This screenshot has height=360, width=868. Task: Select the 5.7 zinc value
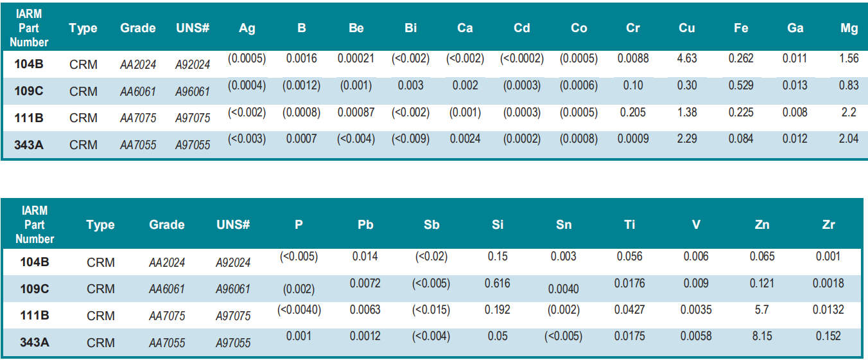click(762, 310)
